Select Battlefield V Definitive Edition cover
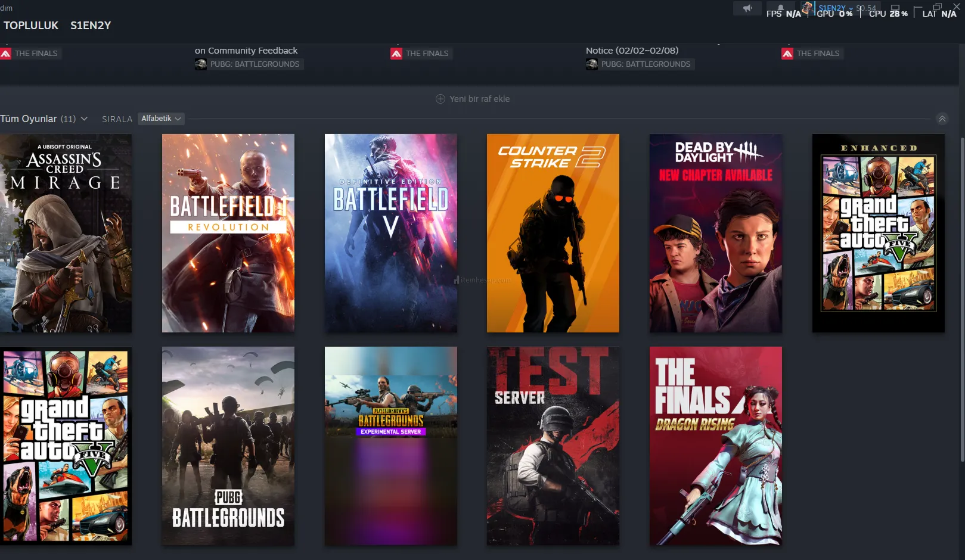The image size is (965, 560). (390, 233)
